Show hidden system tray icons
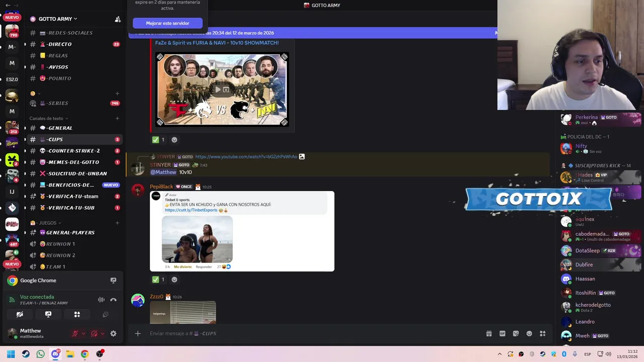 tap(500, 354)
